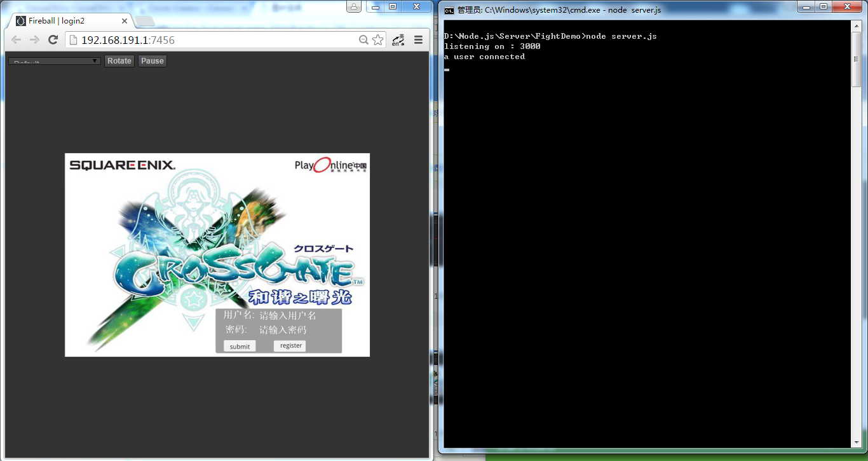Open the Chrome hamburger menu

pyautogui.click(x=418, y=40)
